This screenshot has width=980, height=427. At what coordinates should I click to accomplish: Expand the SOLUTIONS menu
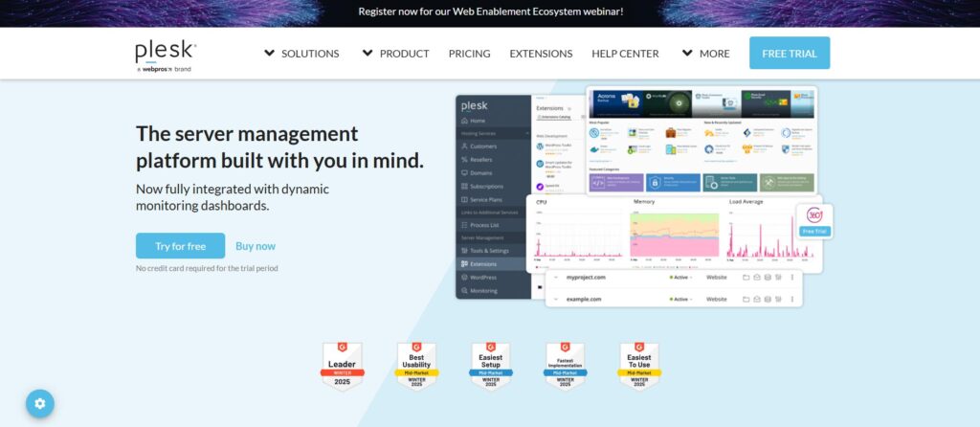coord(301,54)
